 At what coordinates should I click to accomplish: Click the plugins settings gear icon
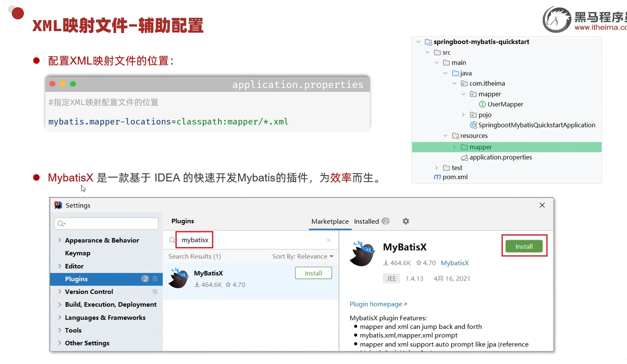point(406,221)
